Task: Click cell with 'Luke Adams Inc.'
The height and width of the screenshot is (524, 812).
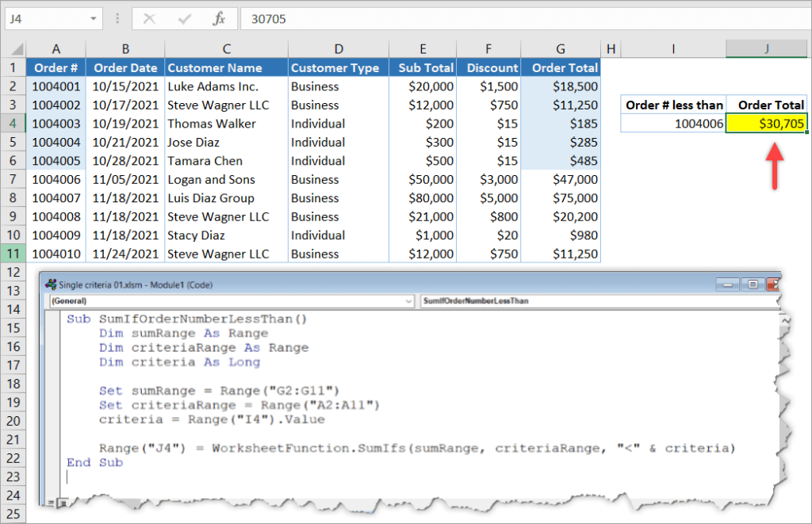Action: [226, 86]
